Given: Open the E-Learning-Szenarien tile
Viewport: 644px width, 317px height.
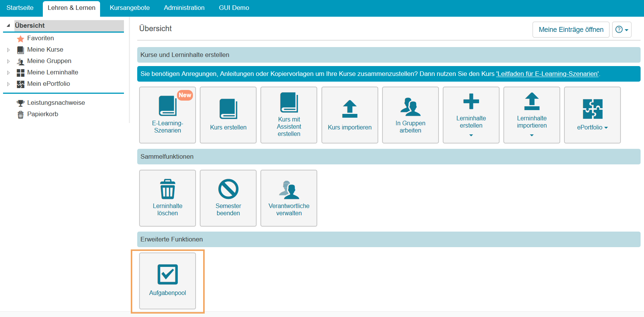Looking at the screenshot, I should [167, 115].
